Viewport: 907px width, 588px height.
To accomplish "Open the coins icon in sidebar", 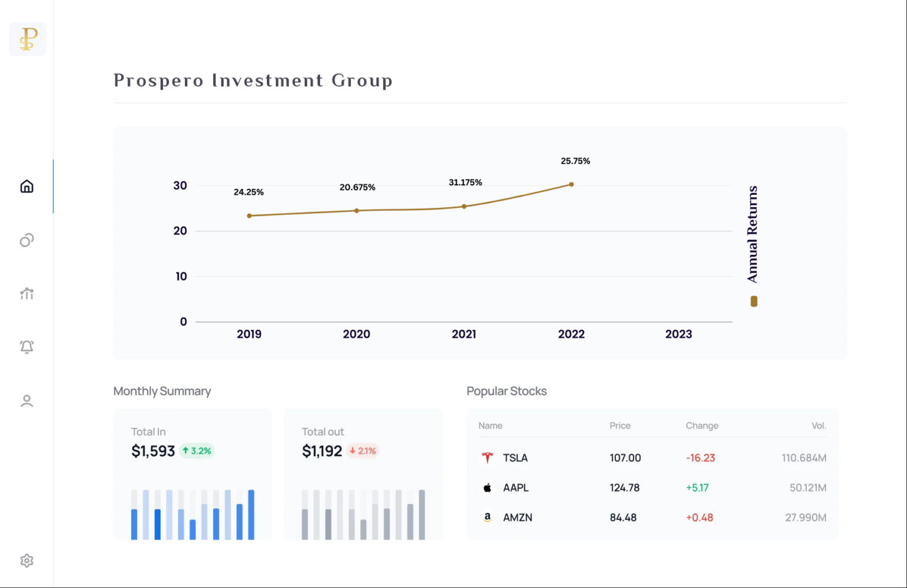I will click(x=27, y=240).
